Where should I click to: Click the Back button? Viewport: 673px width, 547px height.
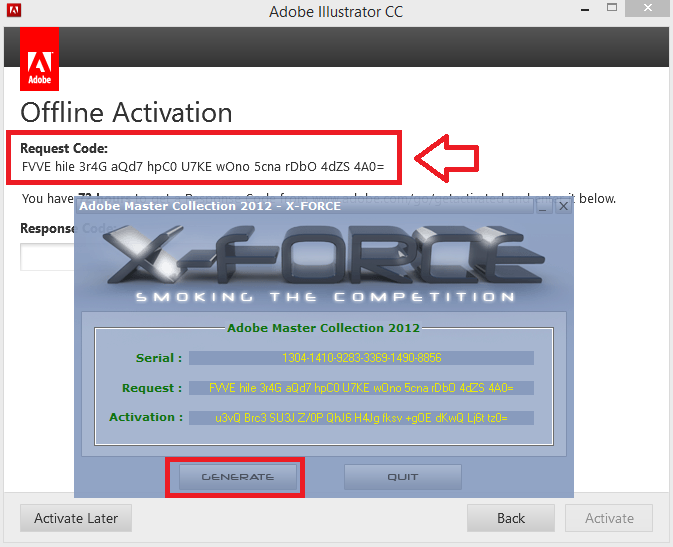click(511, 518)
